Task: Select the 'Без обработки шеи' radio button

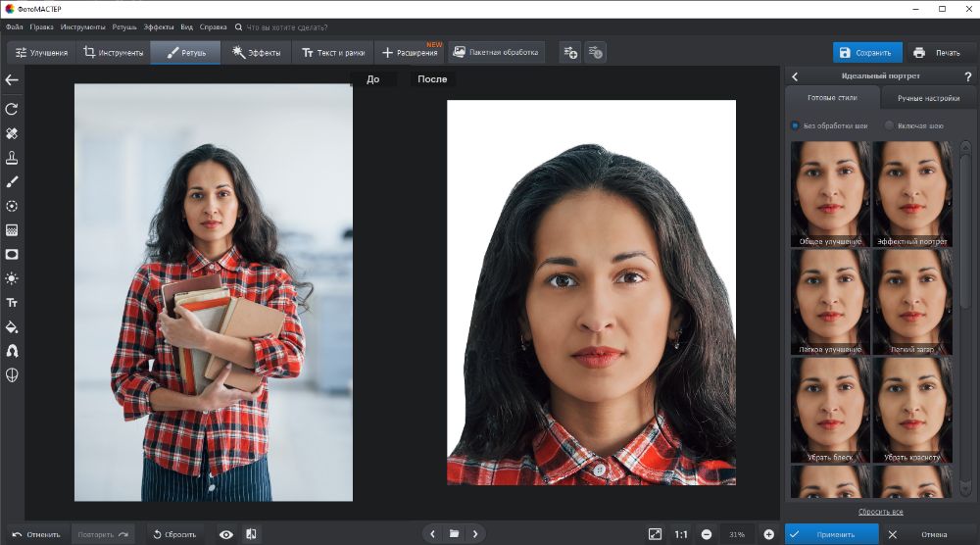Action: pyautogui.click(x=795, y=125)
